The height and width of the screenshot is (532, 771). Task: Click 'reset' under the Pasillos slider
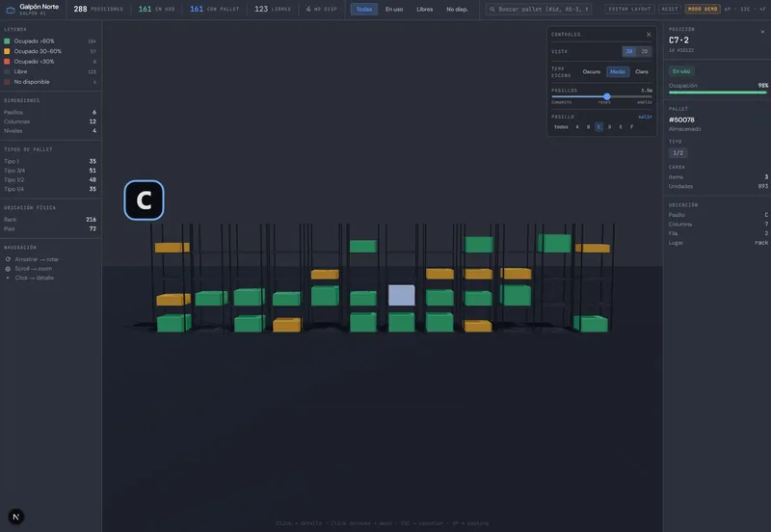pyautogui.click(x=604, y=102)
